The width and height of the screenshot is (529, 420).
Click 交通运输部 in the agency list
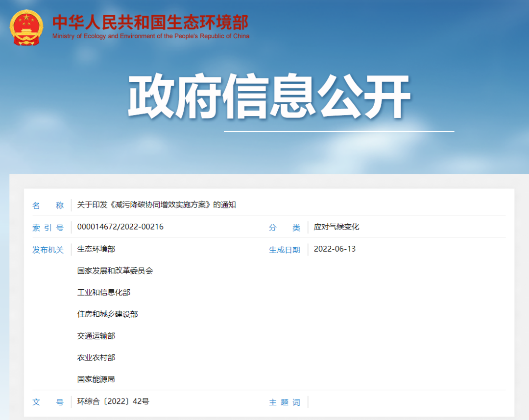[x=96, y=336]
